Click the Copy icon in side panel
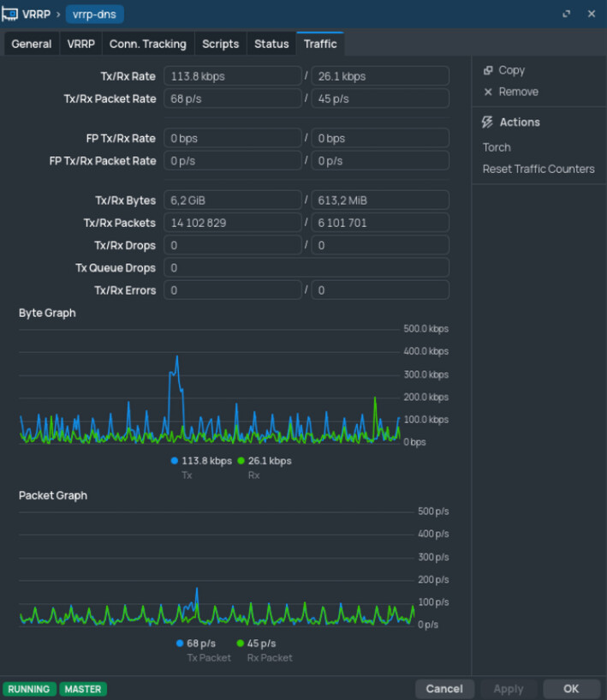607x700 pixels. coord(488,70)
